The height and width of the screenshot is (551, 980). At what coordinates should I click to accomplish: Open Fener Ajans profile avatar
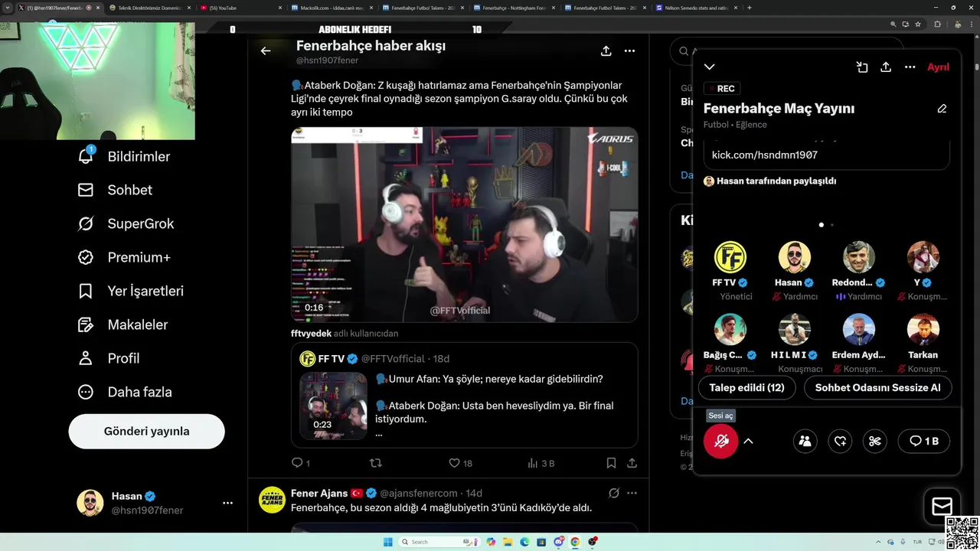(x=272, y=500)
